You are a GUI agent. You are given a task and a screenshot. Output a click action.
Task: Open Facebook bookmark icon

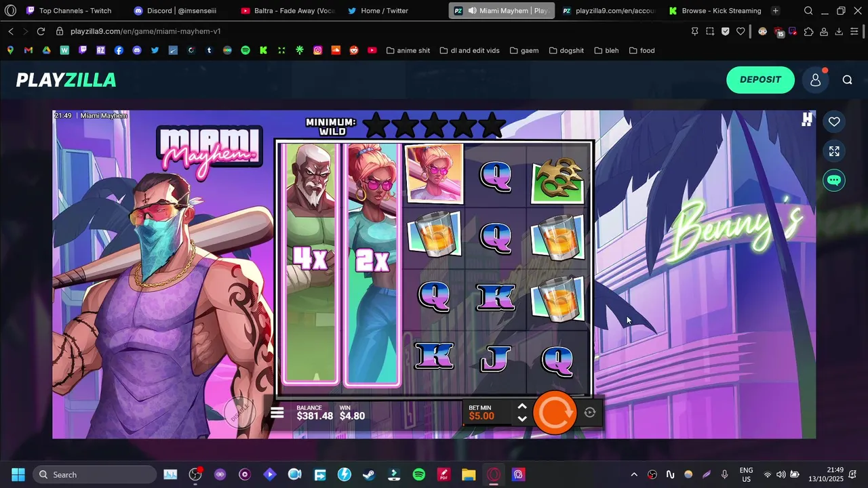(119, 50)
